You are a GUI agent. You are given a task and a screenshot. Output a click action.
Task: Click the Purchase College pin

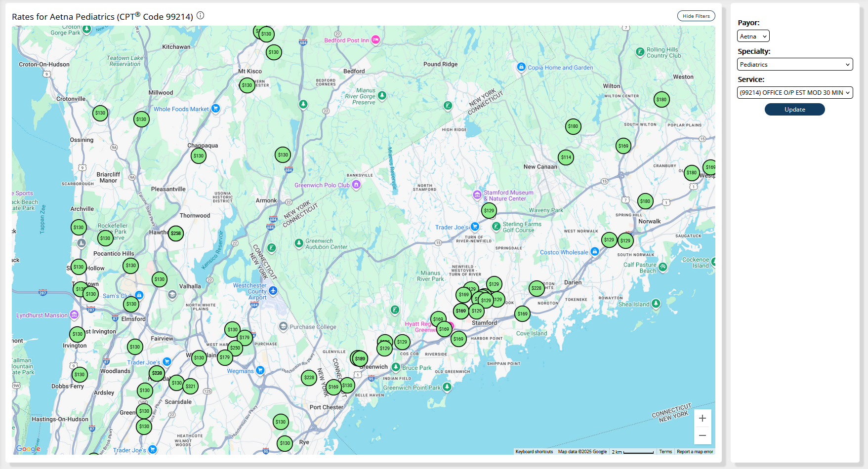[283, 326]
